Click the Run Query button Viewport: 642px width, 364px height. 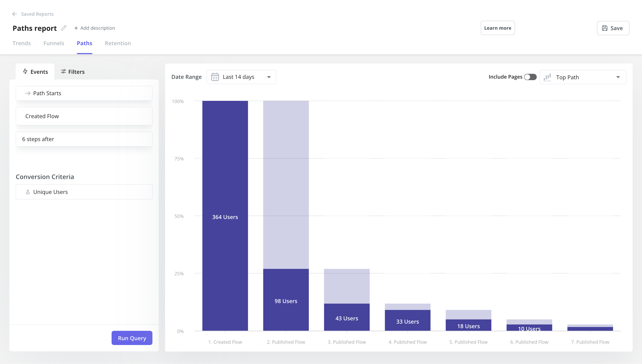132,338
